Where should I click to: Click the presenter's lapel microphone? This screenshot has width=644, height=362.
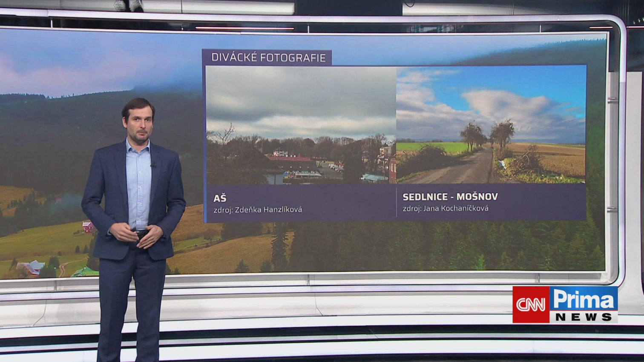coord(153,165)
